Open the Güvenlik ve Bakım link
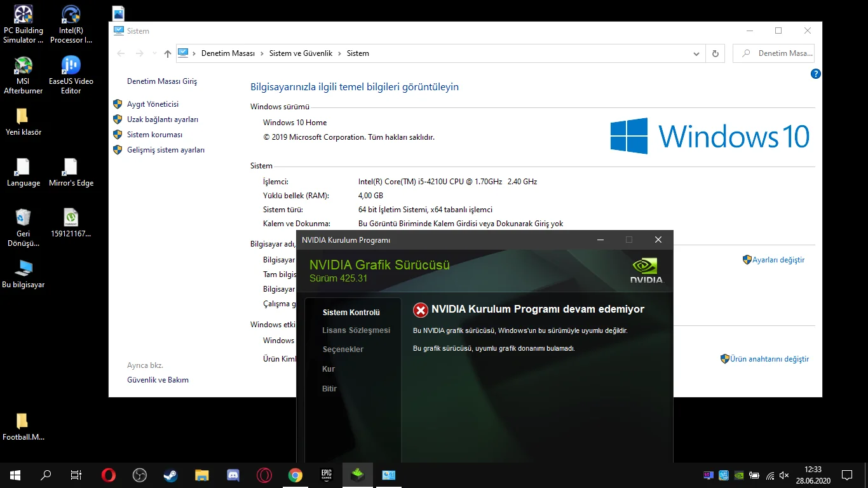The image size is (868, 488). point(158,380)
